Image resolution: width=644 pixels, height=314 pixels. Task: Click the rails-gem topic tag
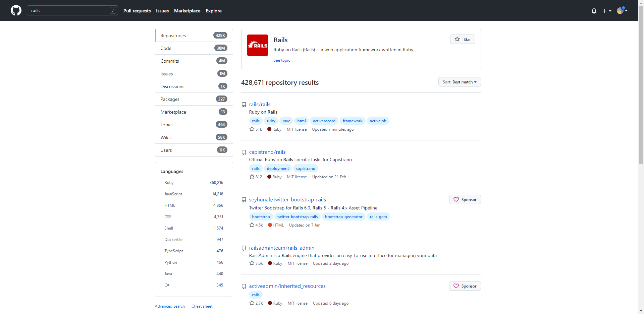(378, 217)
